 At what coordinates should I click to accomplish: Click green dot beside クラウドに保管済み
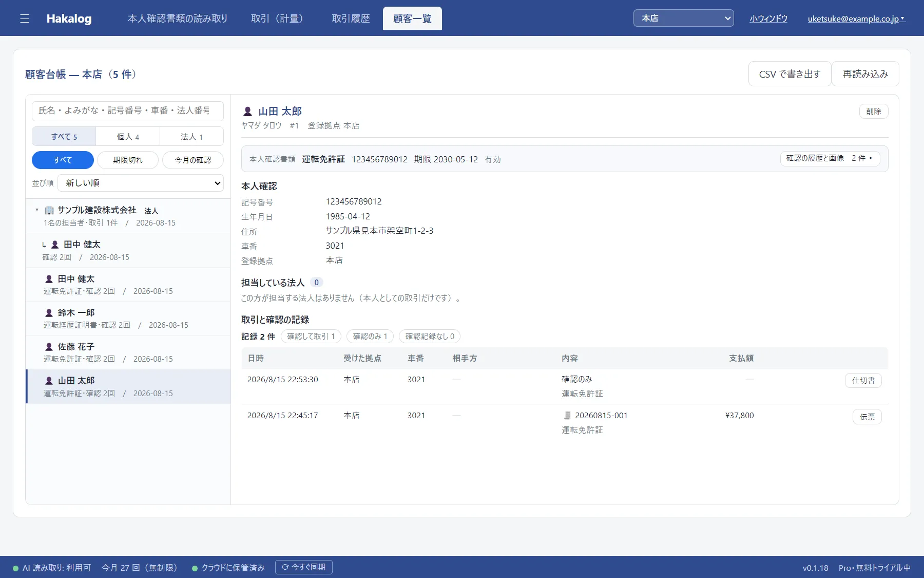pos(195,568)
